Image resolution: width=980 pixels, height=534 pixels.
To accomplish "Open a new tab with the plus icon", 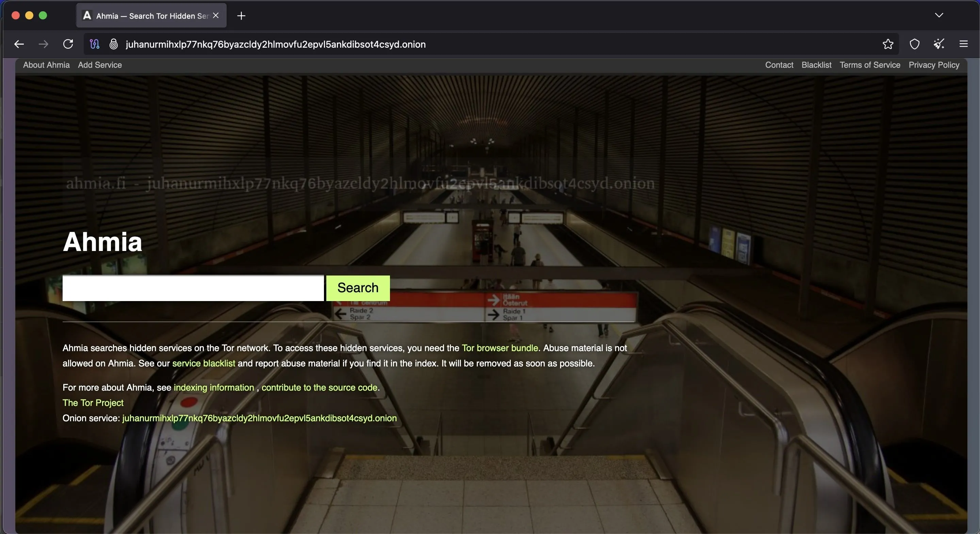I will [x=241, y=16].
